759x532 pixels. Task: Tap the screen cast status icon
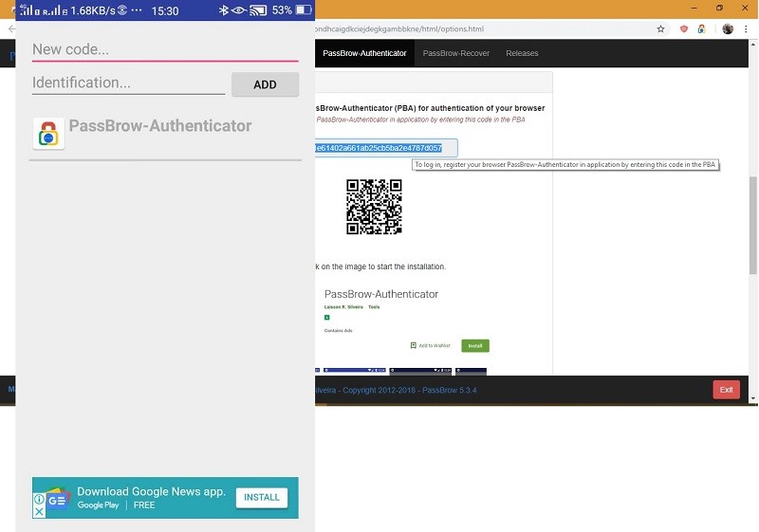click(258, 10)
